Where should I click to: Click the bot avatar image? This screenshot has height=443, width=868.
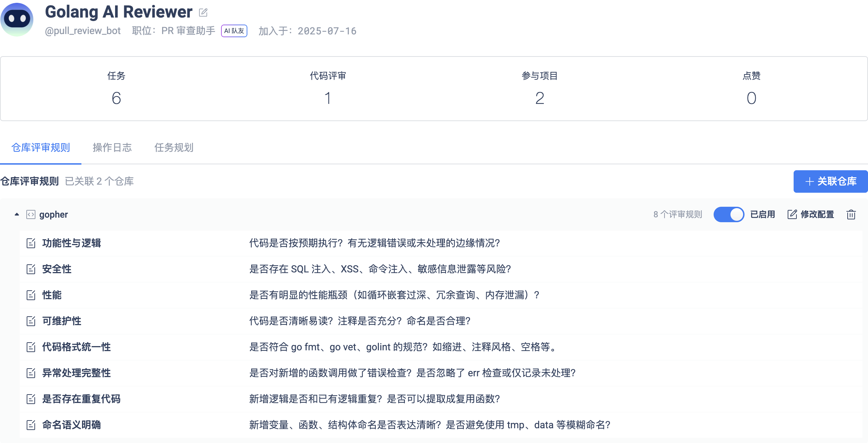point(17,19)
